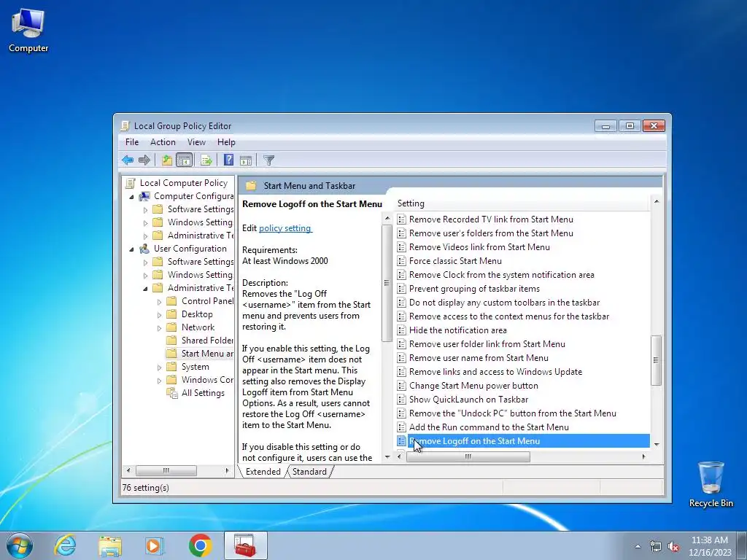Click description pane vertical scrollbar thumb
This screenshot has height=560, width=747.
pyautogui.click(x=387, y=282)
